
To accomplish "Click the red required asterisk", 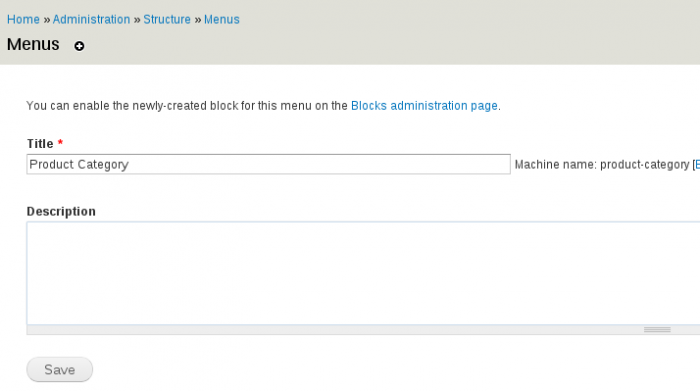I will (x=60, y=143).
